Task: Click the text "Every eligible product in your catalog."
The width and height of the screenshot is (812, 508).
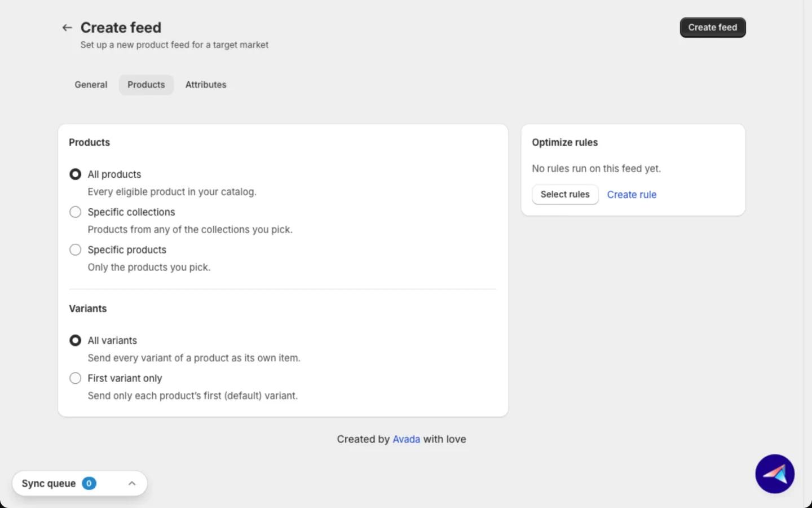Action: (x=172, y=192)
